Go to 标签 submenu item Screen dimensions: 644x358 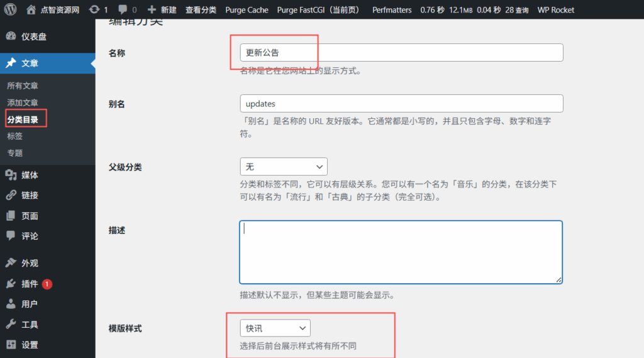pyautogui.click(x=15, y=136)
